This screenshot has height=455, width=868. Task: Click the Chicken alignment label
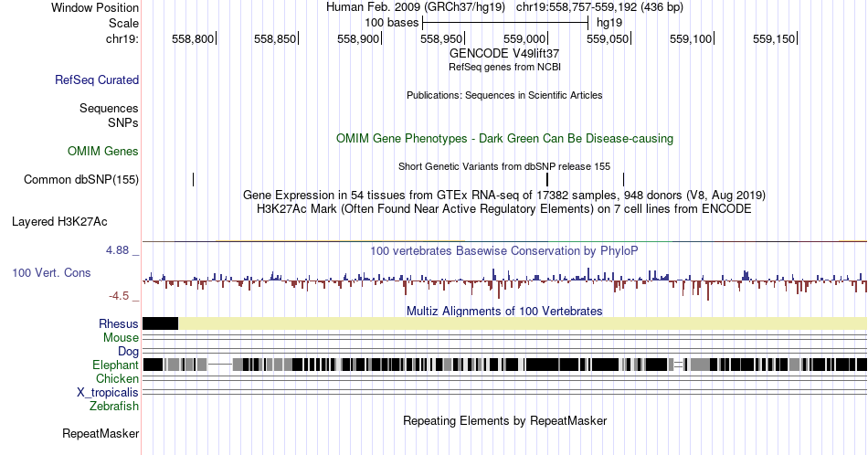[117, 378]
